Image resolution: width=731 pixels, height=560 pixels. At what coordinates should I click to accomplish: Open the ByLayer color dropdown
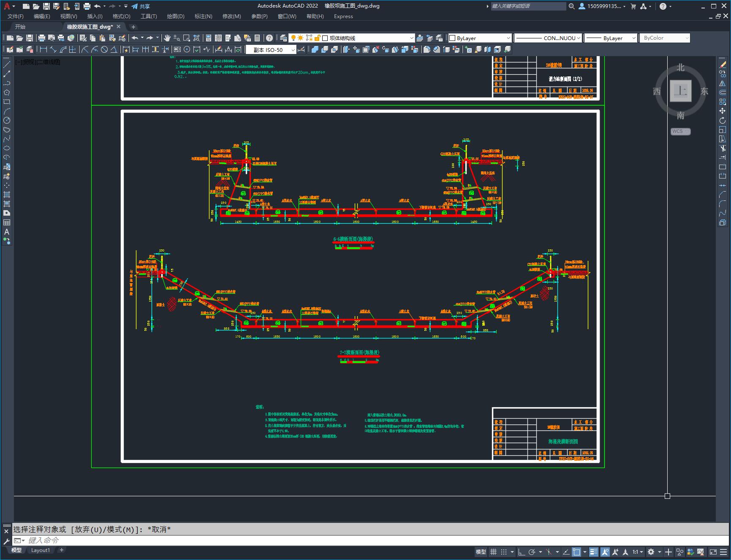click(x=508, y=38)
